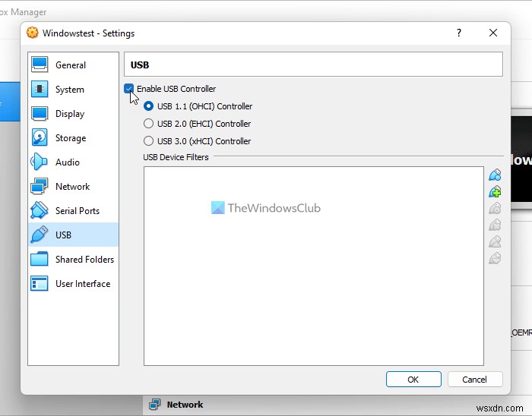The image size is (532, 416).
Task: Click the USB plug icon in sidebar
Action: click(40, 235)
